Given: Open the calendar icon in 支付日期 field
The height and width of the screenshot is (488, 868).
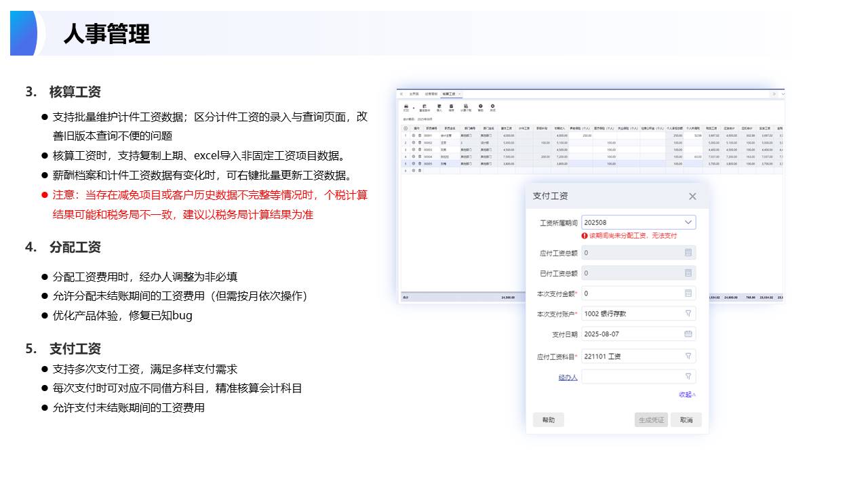Looking at the screenshot, I should point(688,334).
